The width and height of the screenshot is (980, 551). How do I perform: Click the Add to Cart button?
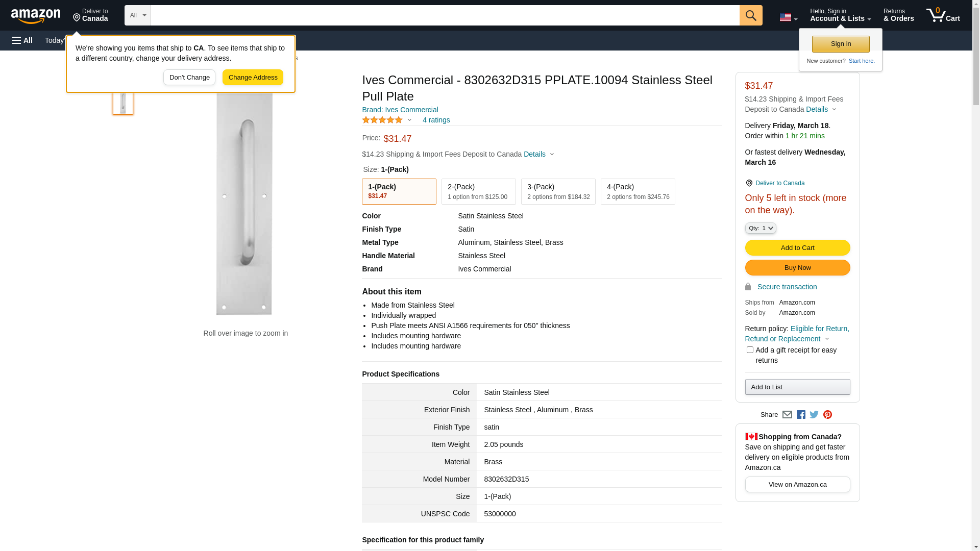[x=797, y=248]
